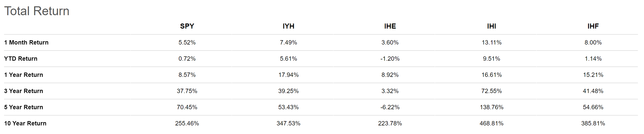Select IYH 1 Year value 17.94%
This screenshot has height=134, width=644.
(x=288, y=75)
